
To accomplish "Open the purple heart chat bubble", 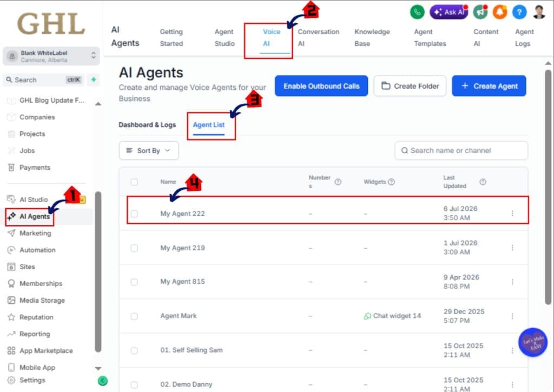I will coord(533,342).
